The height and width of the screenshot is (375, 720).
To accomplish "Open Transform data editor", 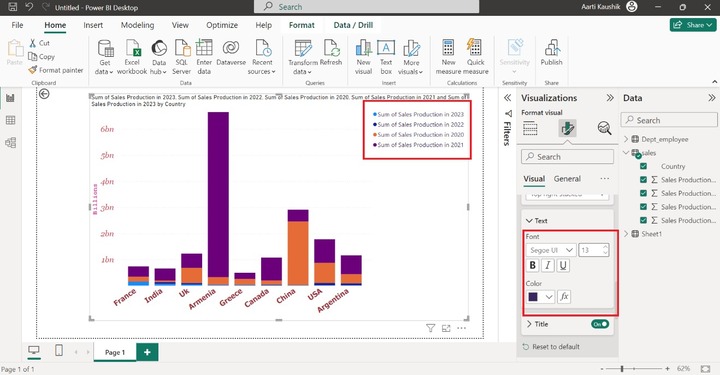I will pyautogui.click(x=303, y=57).
